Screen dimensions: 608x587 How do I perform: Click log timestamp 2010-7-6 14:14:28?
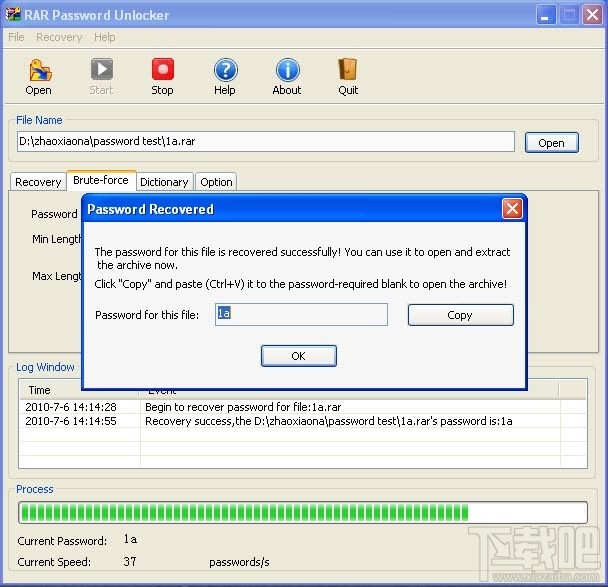71,407
